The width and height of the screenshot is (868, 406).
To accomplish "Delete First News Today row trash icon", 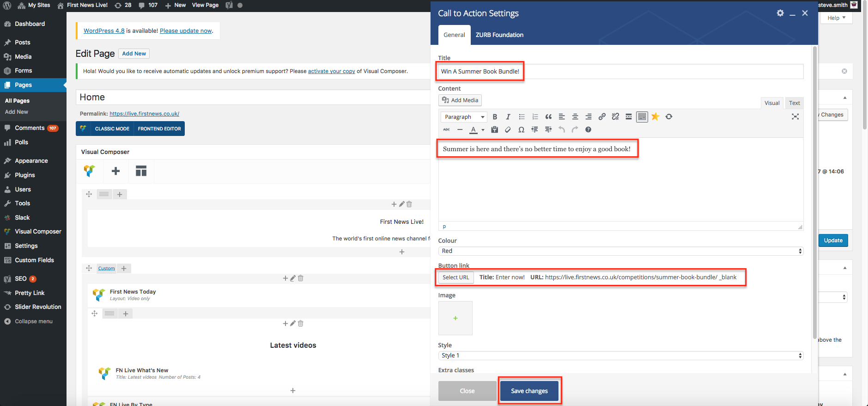I will (x=301, y=278).
